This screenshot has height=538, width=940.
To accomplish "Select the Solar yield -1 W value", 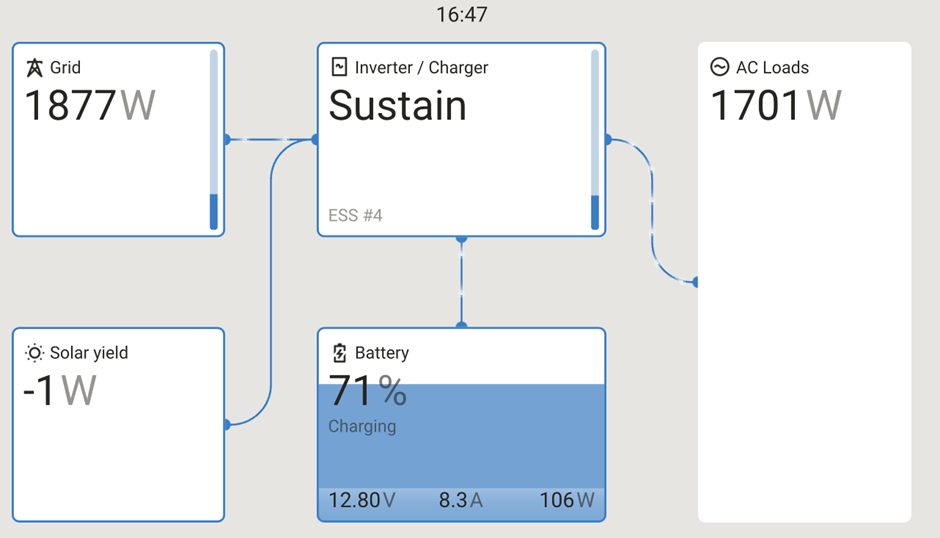I will pyautogui.click(x=59, y=391).
